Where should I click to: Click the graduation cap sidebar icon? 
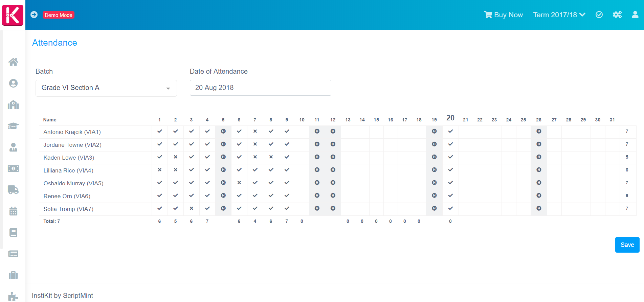click(13, 126)
